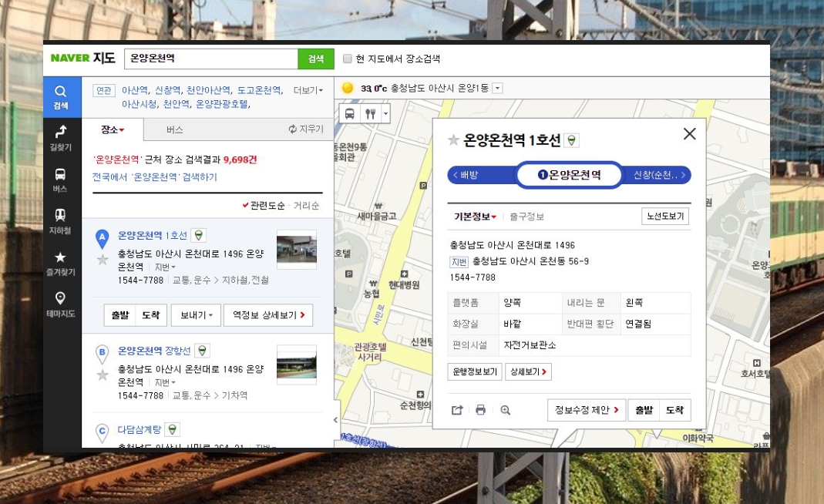
Task: Click the share icon in popup footer
Action: pyautogui.click(x=457, y=410)
